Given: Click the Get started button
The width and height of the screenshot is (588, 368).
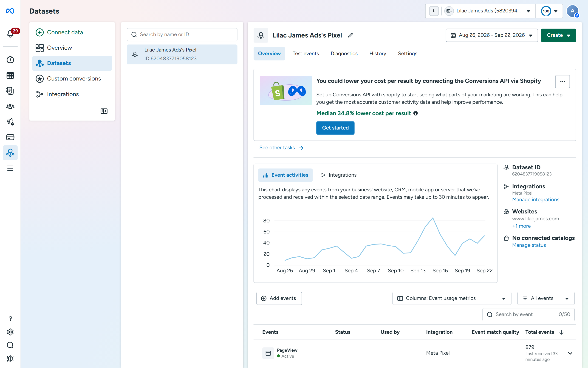Looking at the screenshot, I should [335, 128].
